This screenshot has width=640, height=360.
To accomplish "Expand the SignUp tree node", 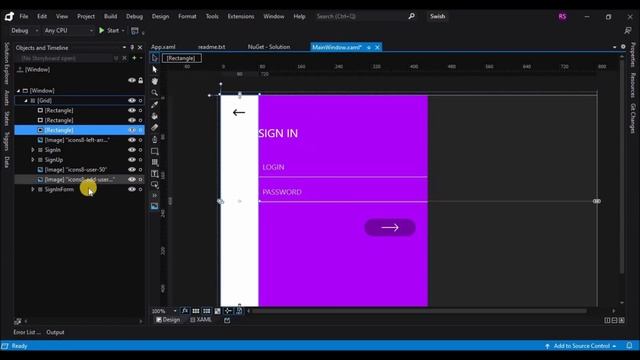I will click(x=33, y=160).
